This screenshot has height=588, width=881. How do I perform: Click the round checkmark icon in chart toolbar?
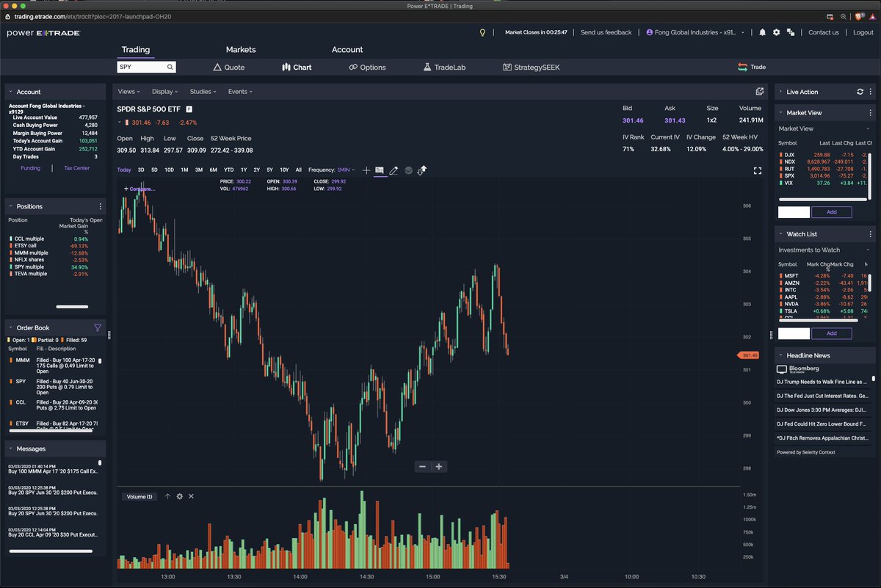pyautogui.click(x=408, y=170)
